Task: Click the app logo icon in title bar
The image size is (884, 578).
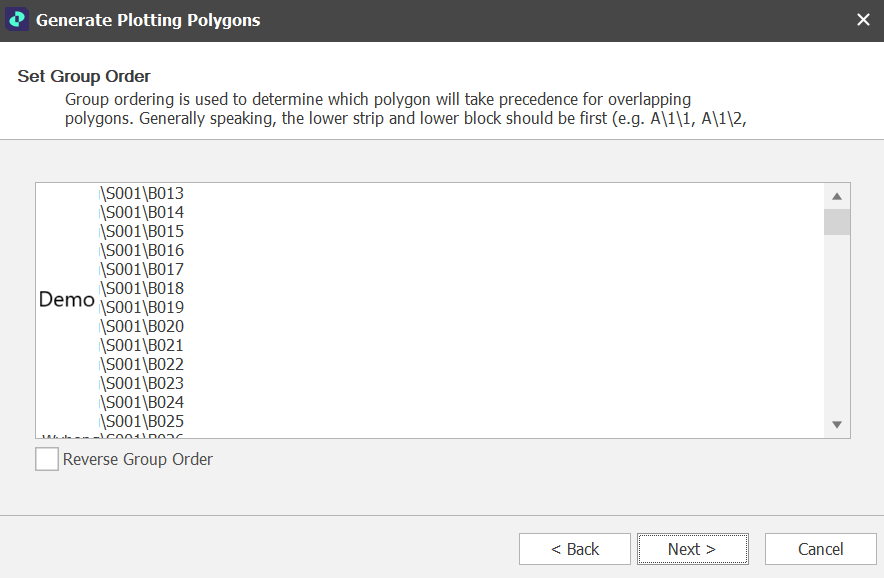Action: 17,20
